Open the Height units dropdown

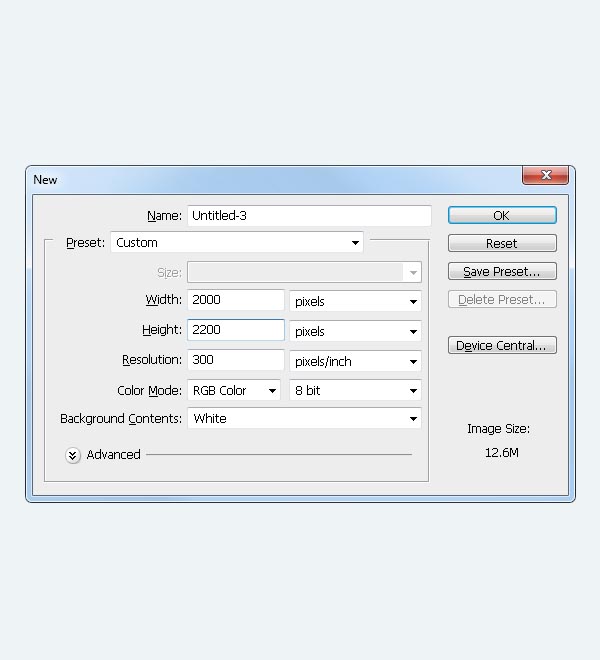pos(355,331)
